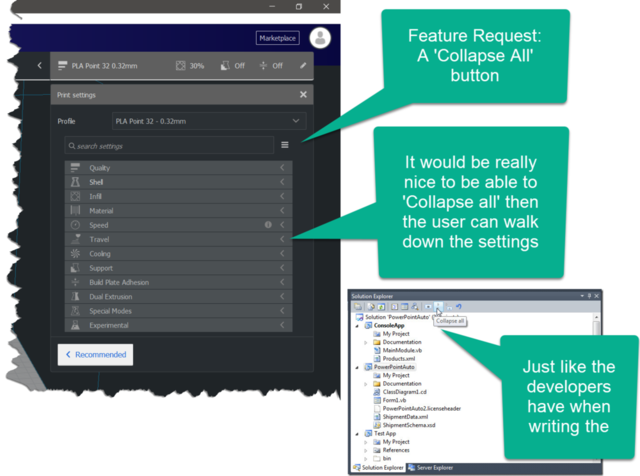Click the auto-hide pin in Solution Explorer
The height and width of the screenshot is (476, 640).
[589, 296]
